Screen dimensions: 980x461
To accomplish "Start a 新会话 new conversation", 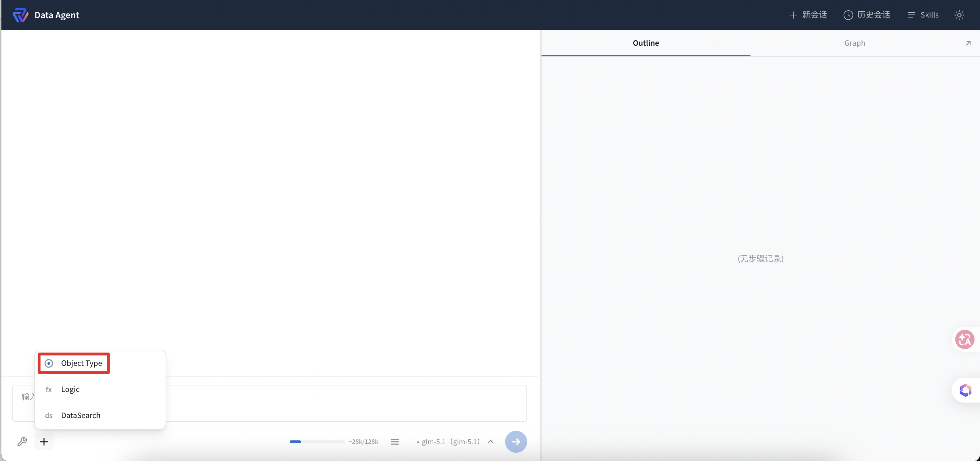I will (x=808, y=15).
